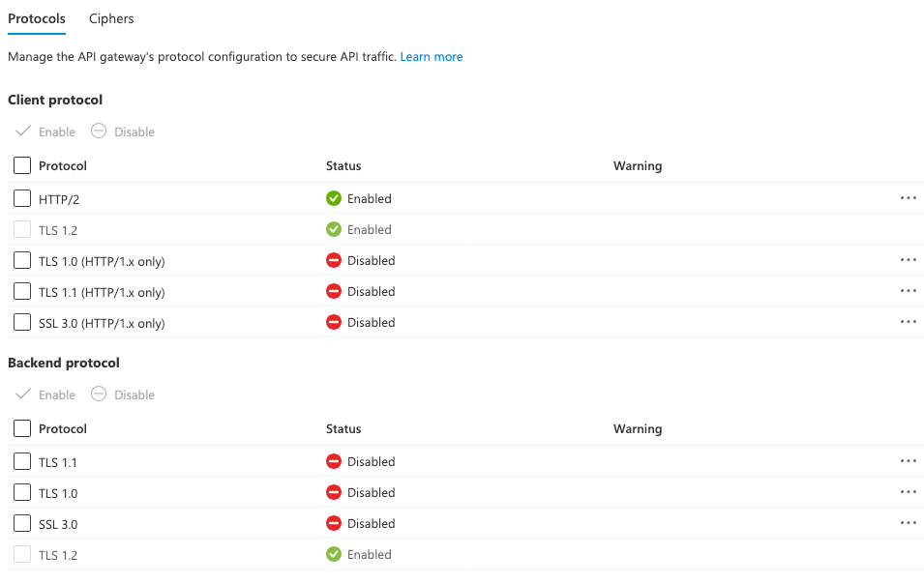This screenshot has width=924, height=584.
Task: Select the Protocols tab
Action: (37, 18)
